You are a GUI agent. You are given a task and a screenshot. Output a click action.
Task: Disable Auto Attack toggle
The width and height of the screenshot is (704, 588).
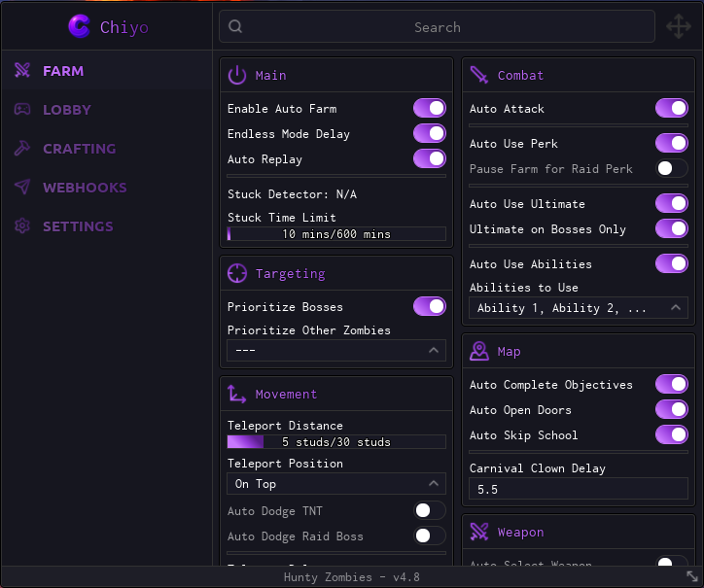pyautogui.click(x=672, y=108)
